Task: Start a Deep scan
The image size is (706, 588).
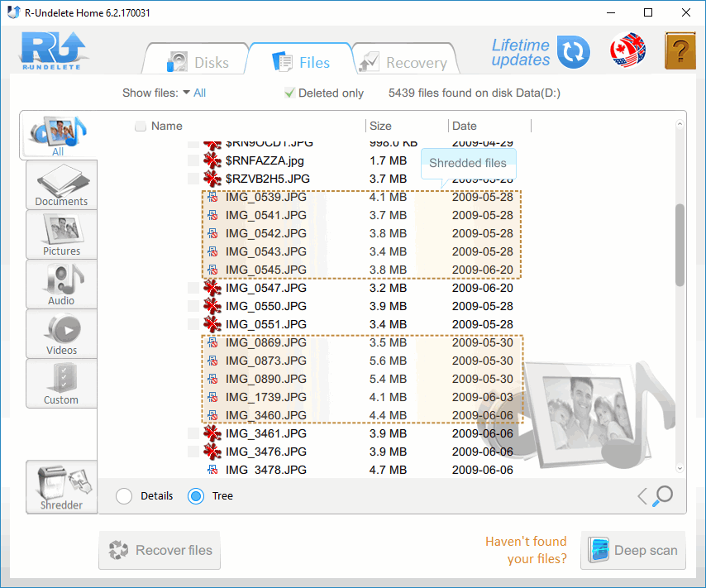Action: 633,550
